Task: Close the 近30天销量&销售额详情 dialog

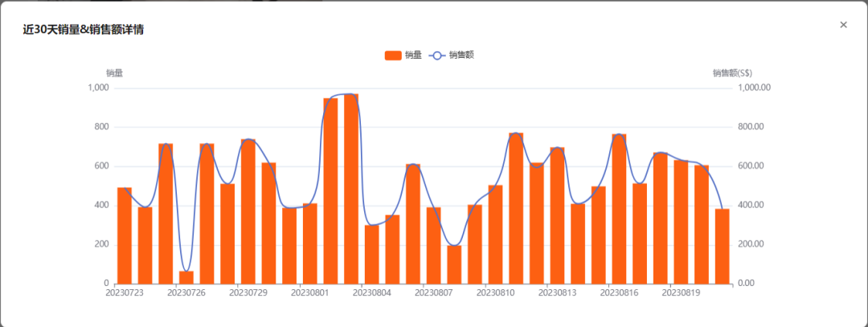Action: point(843,25)
